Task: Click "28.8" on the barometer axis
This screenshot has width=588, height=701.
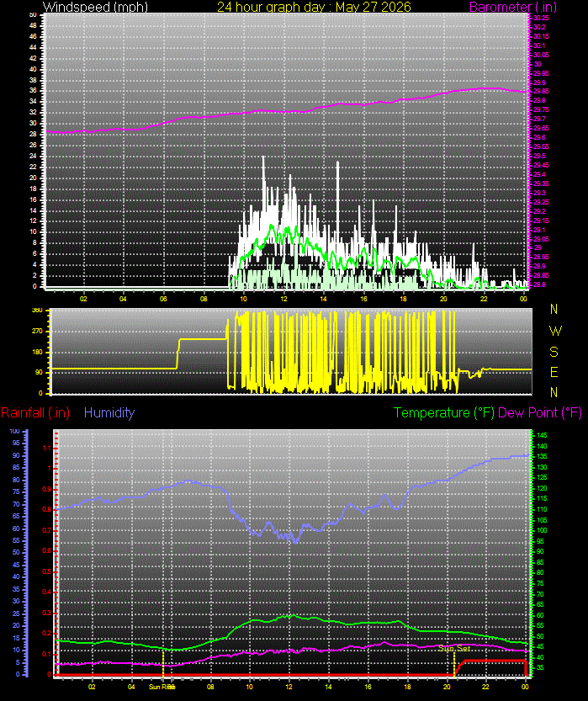Action: pyautogui.click(x=539, y=284)
